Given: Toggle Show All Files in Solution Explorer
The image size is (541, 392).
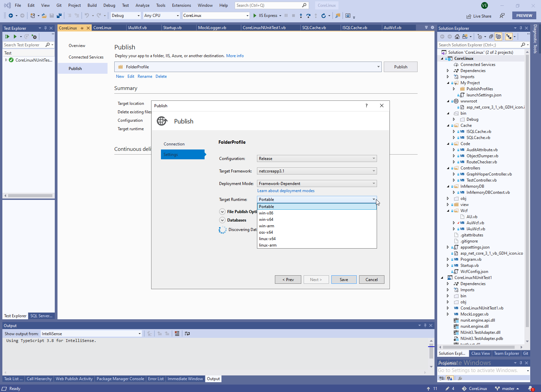Looking at the screenshot, I should (498, 37).
